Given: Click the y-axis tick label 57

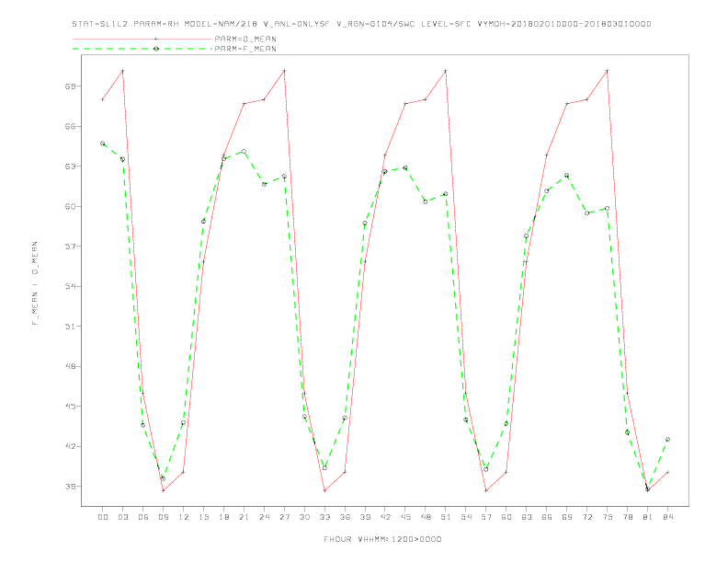Looking at the screenshot, I should tap(70, 247).
